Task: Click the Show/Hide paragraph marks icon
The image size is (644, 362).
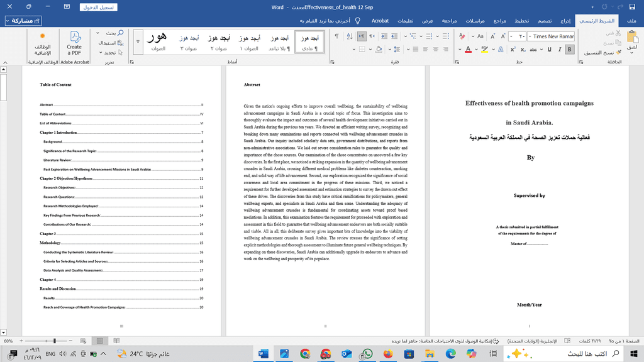Action: (x=336, y=36)
